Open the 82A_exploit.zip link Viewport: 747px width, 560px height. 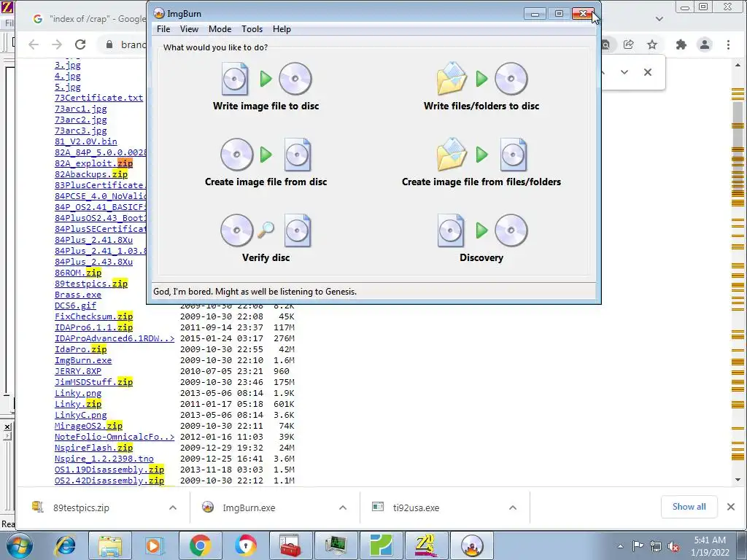point(93,163)
